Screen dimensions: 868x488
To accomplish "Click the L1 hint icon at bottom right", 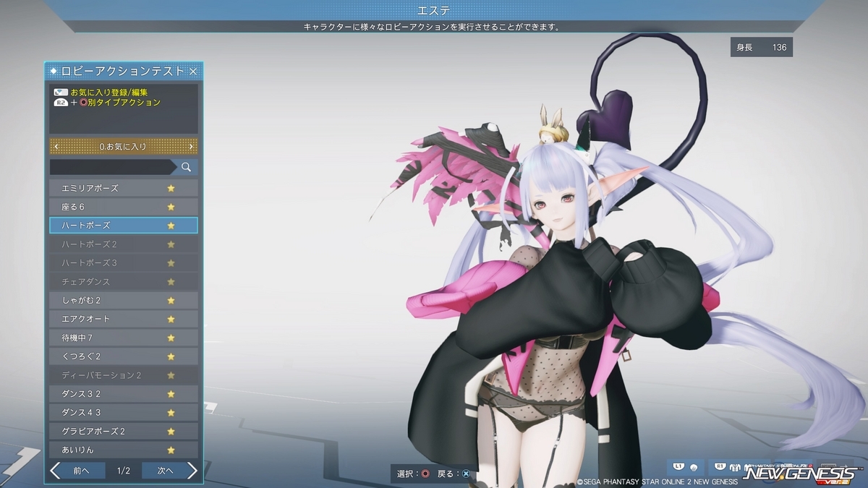I will pyautogui.click(x=679, y=467).
